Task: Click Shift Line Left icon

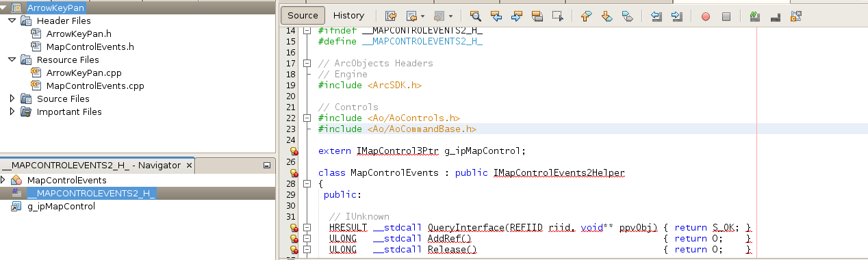Action: click(656, 16)
